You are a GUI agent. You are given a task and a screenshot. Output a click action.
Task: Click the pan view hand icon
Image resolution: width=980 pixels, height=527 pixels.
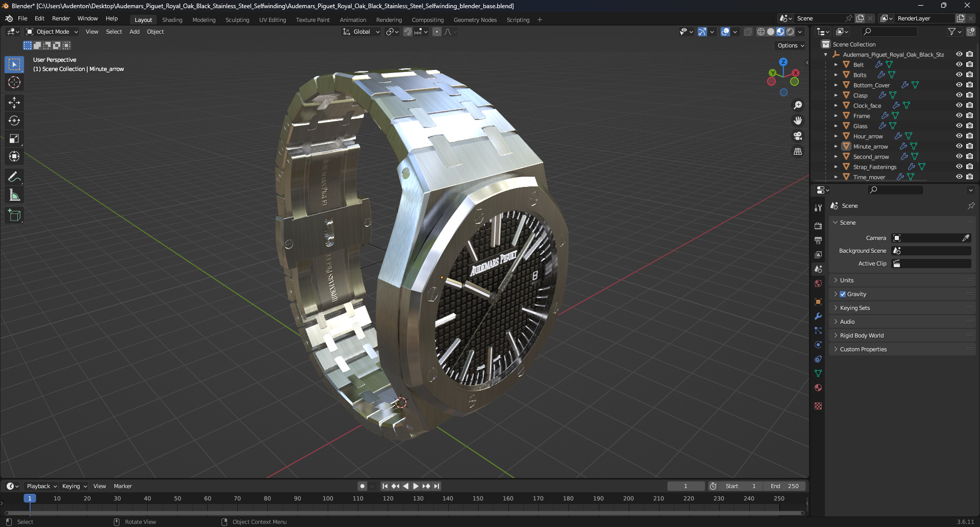[798, 121]
